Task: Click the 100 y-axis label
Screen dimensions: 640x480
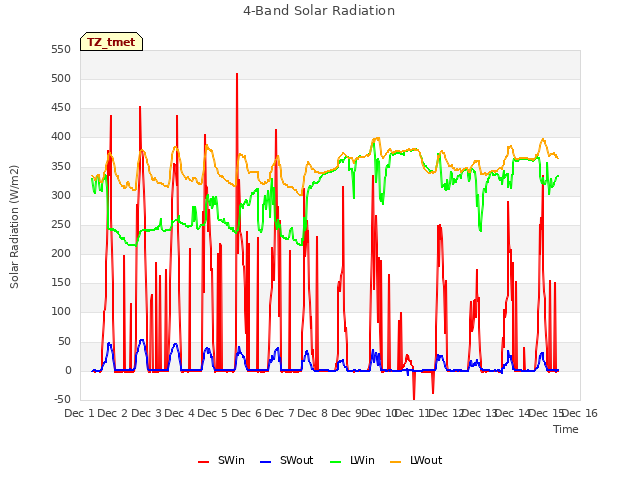Action: [61, 312]
